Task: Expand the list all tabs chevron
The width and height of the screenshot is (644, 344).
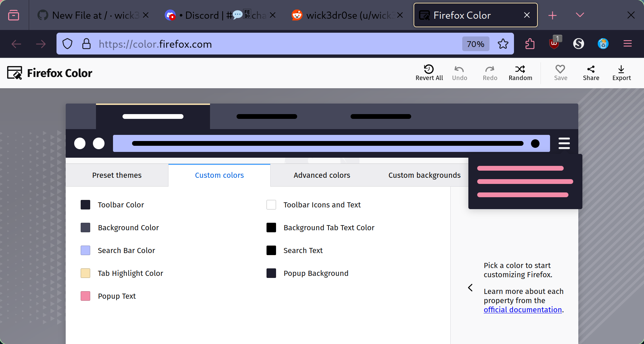Action: 580,15
